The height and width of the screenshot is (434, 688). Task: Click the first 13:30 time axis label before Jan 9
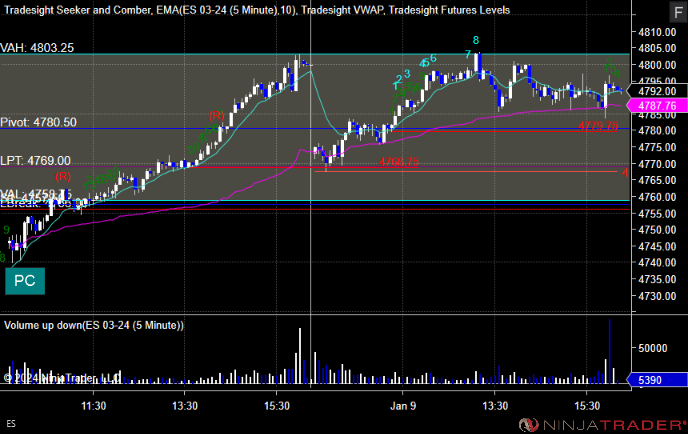(185, 406)
